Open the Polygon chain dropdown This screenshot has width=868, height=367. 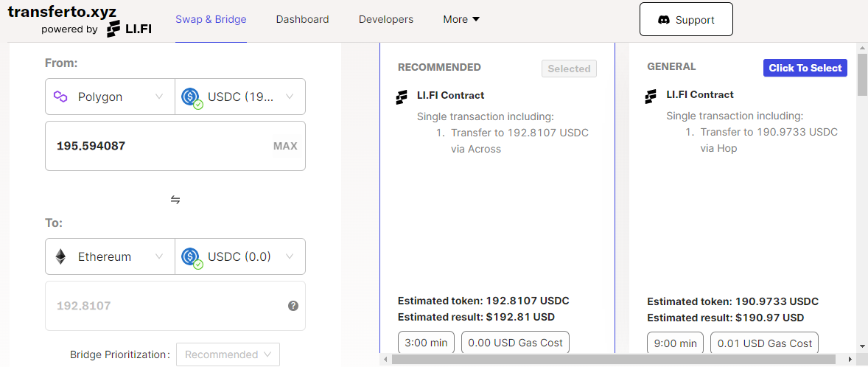(111, 97)
